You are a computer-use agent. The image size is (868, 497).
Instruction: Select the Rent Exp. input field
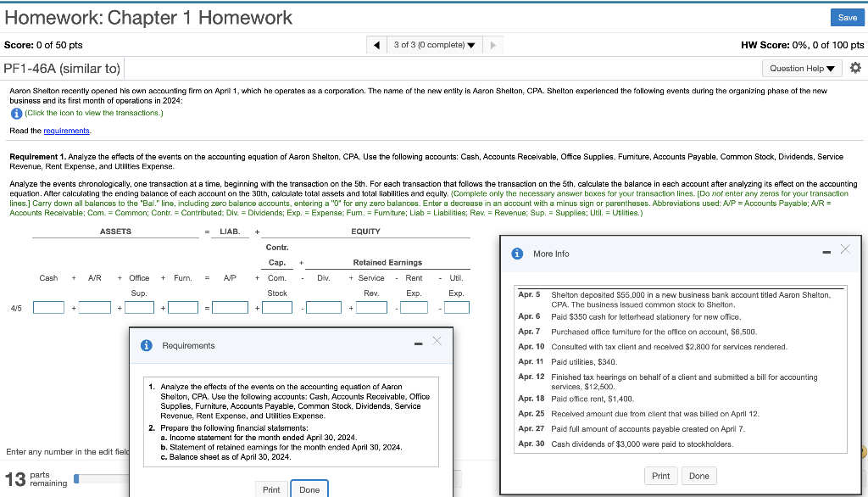click(414, 308)
